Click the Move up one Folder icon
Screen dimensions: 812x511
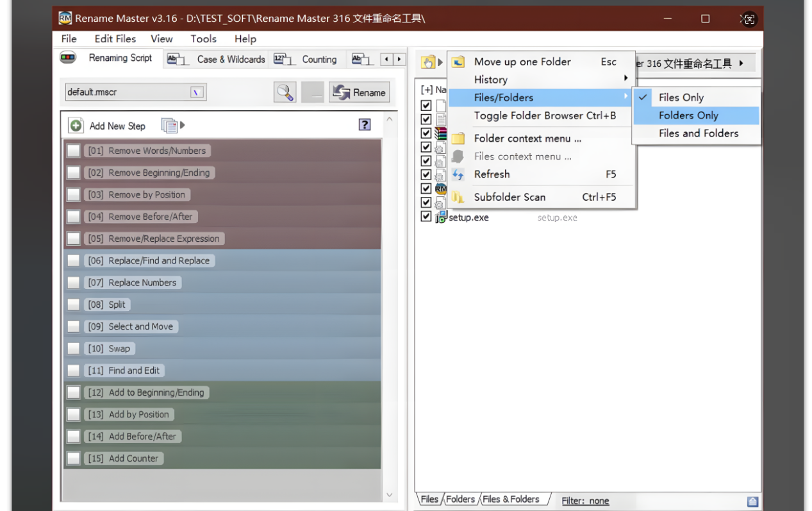[458, 62]
